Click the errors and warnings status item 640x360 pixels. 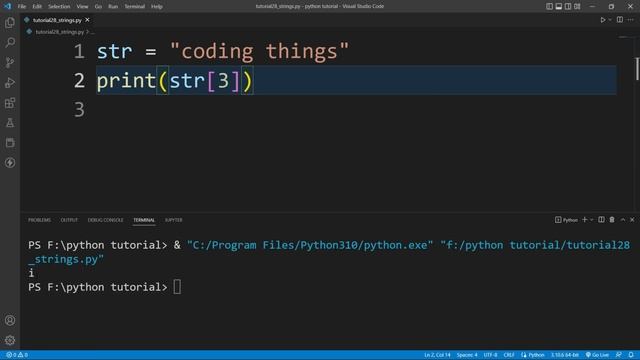click(x=17, y=355)
